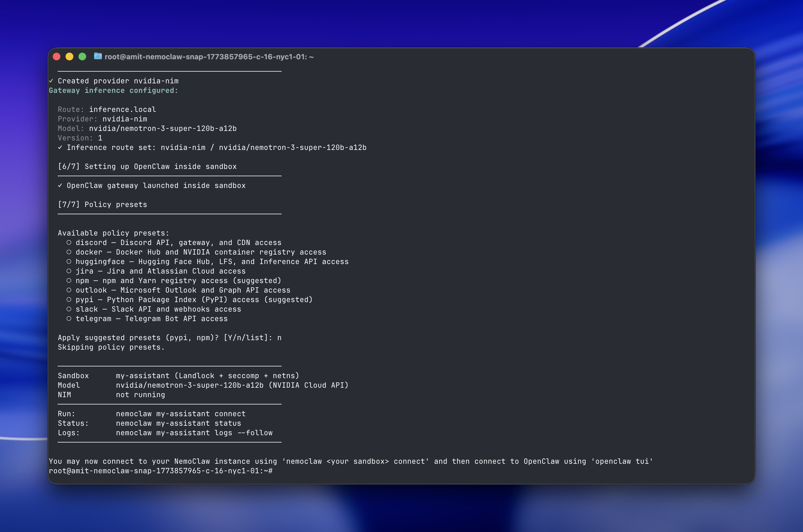This screenshot has height=532, width=803.
Task: Click the checkmark beside Created provider nvidia-nim
Action: 52,81
